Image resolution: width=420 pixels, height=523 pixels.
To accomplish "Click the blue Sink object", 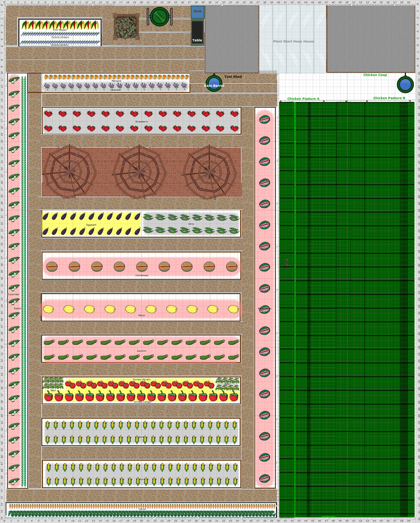I will pyautogui.click(x=197, y=12).
